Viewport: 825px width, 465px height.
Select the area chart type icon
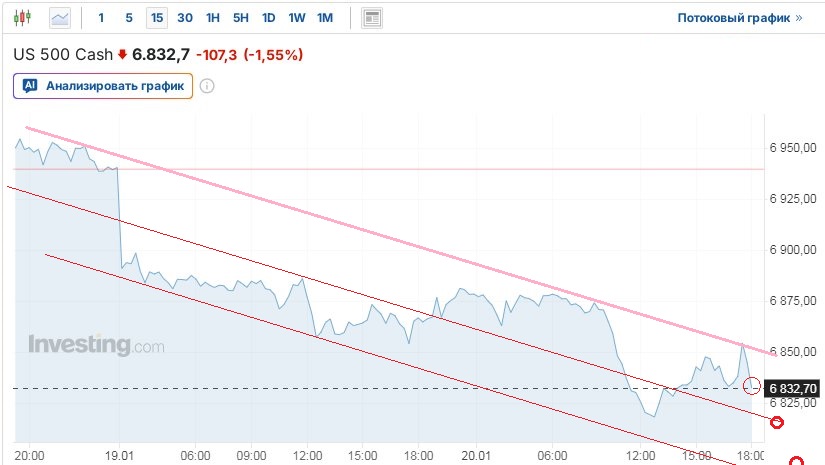pos(60,18)
